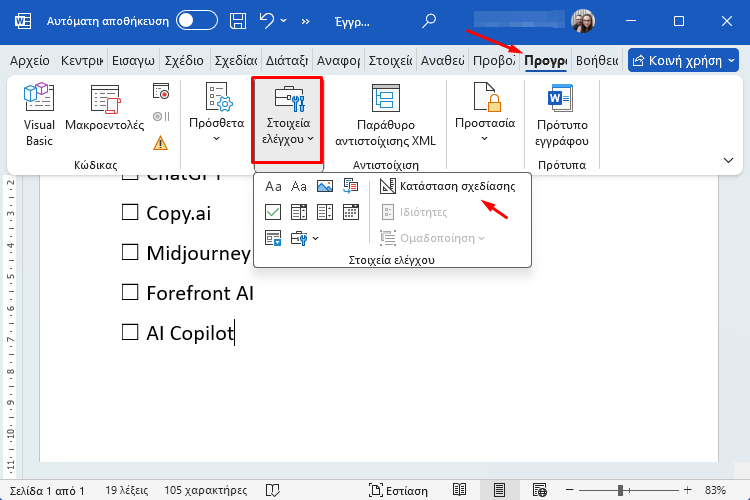Viewport: 750px width, 500px height.
Task: Insert rich text content control
Action: 273,186
